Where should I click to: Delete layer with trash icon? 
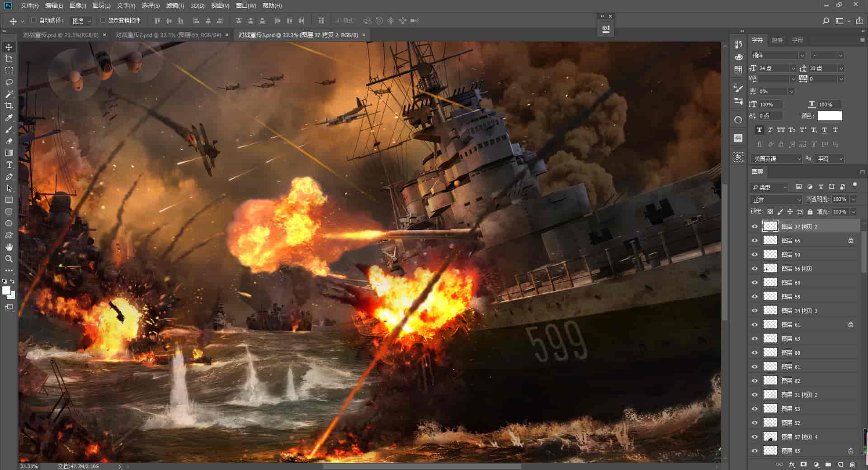click(852, 465)
